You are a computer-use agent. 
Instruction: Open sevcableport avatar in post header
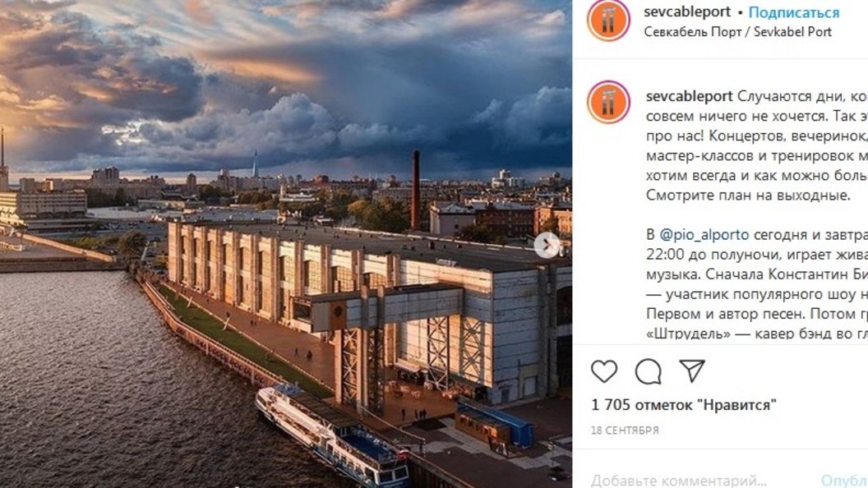click(x=608, y=21)
